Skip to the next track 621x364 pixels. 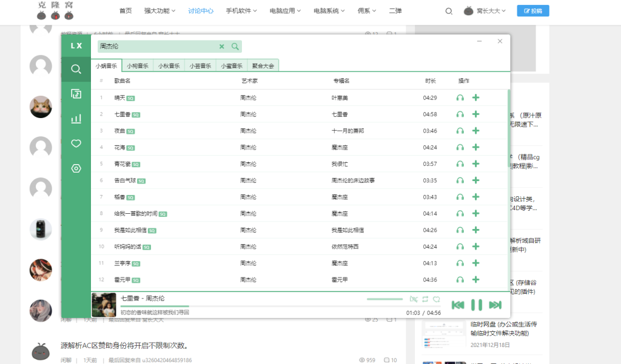pos(495,305)
